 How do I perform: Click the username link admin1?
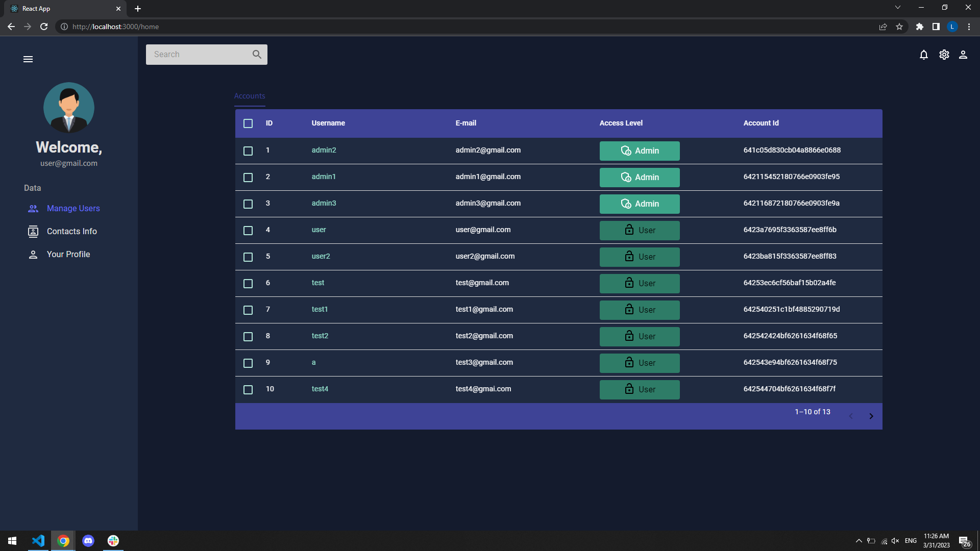click(324, 177)
